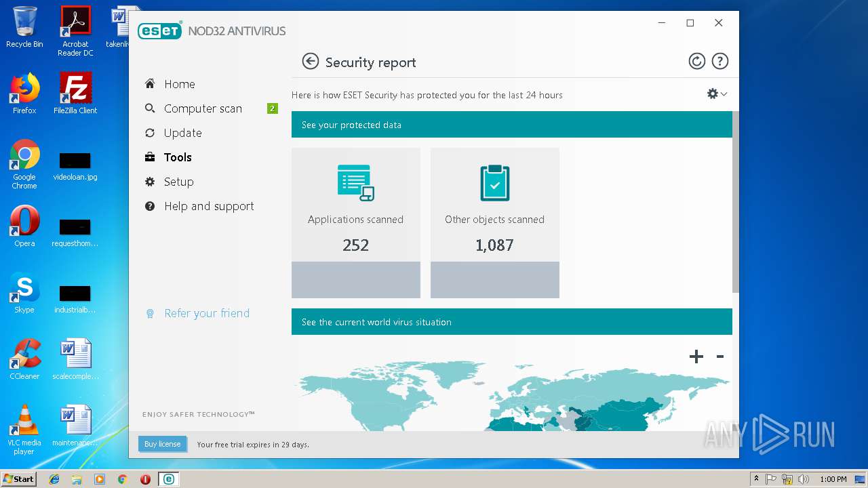Click the Windows Start button
Screen dimensions: 868x488
[x=19, y=479]
